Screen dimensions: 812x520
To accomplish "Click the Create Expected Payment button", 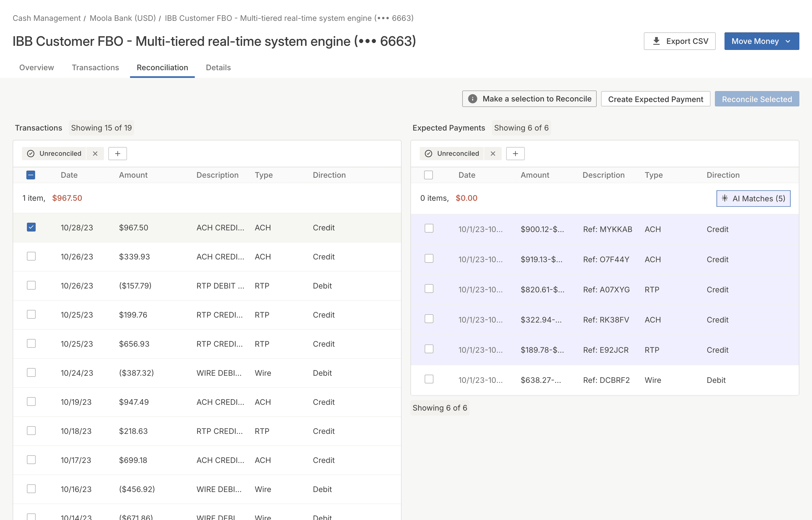I will [656, 99].
